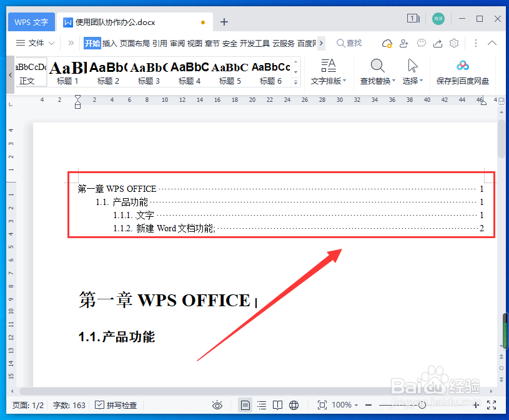The height and width of the screenshot is (420, 509).
Task: Click the 查找 search box
Action: coord(349,43)
